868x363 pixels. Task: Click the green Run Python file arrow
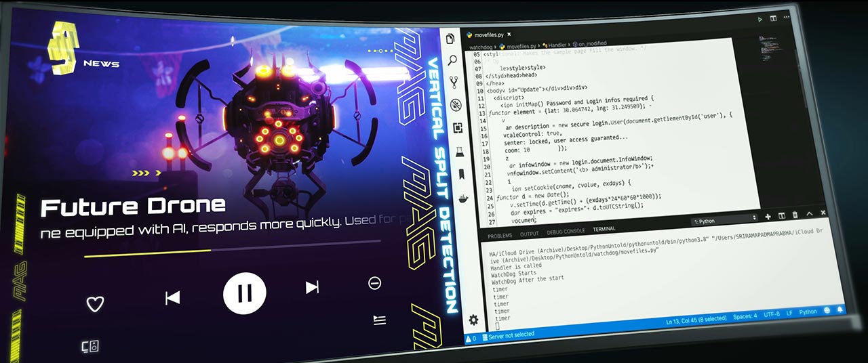tap(759, 20)
